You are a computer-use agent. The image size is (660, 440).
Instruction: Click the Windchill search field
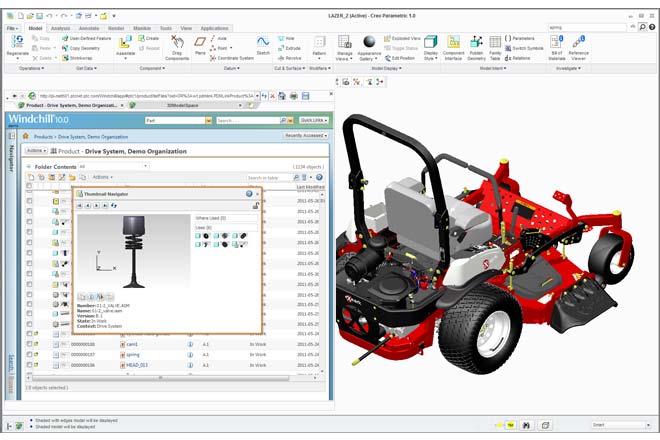[248, 120]
